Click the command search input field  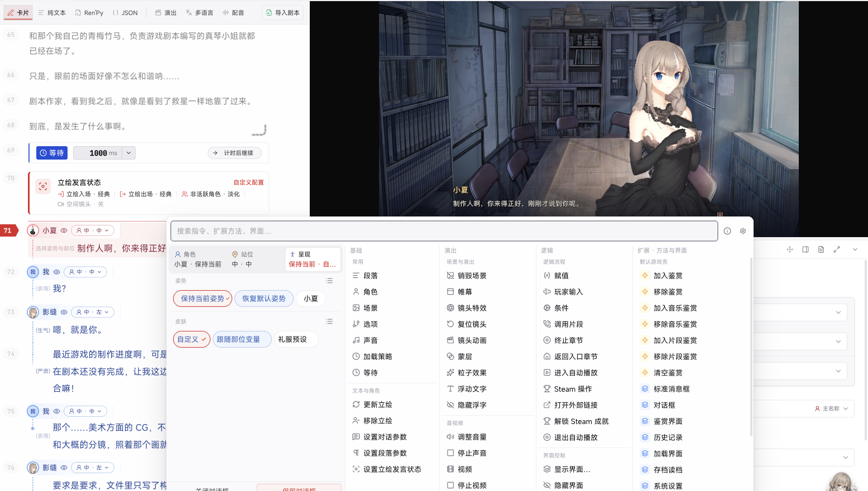click(444, 231)
